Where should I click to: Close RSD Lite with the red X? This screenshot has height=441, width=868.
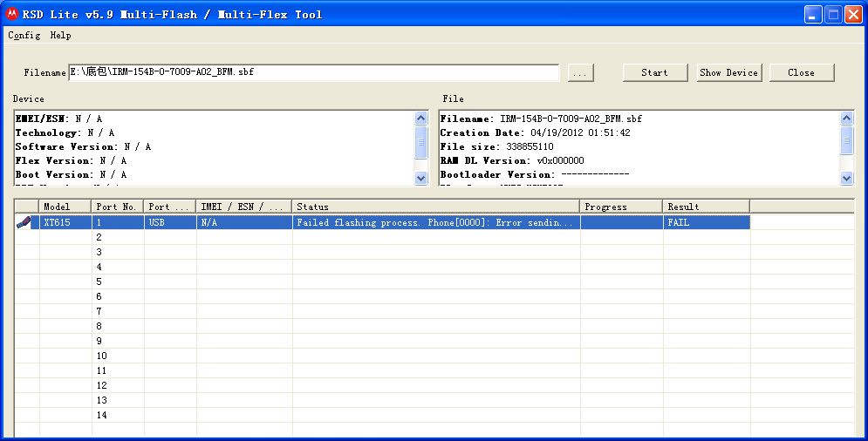(x=854, y=15)
